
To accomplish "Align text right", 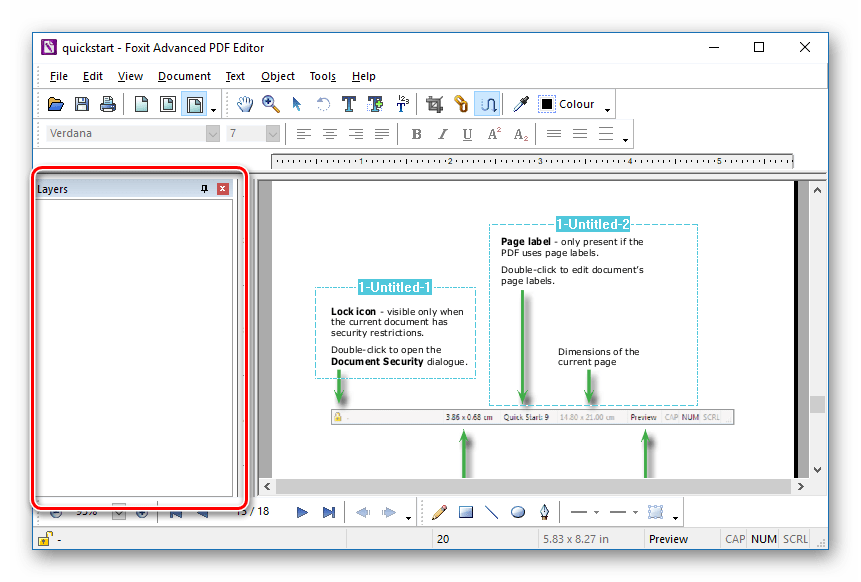I will pyautogui.click(x=356, y=133).
